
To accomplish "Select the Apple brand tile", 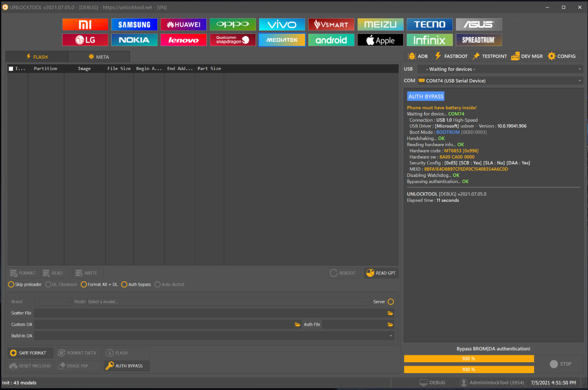I will click(x=380, y=40).
